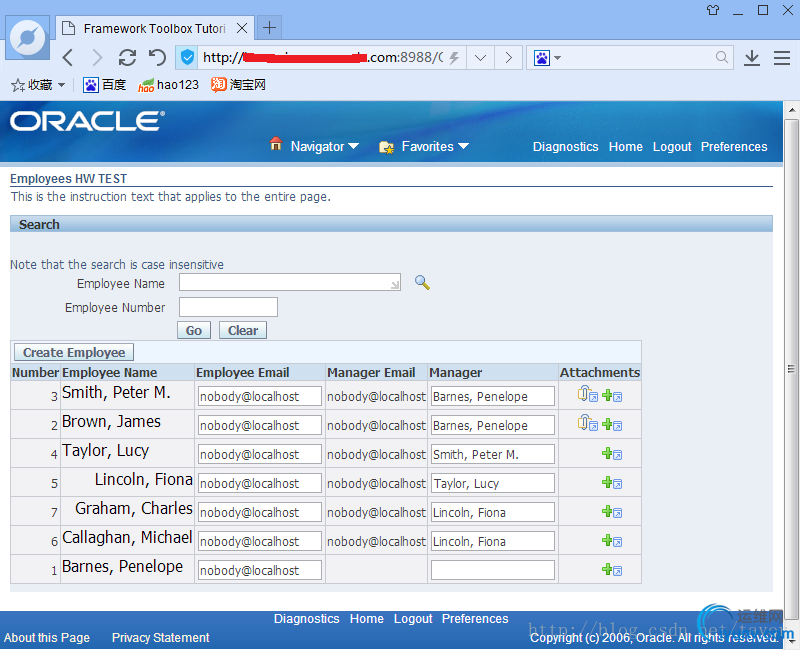
Task: Click the browser skin shirt icon
Action: coord(713,10)
